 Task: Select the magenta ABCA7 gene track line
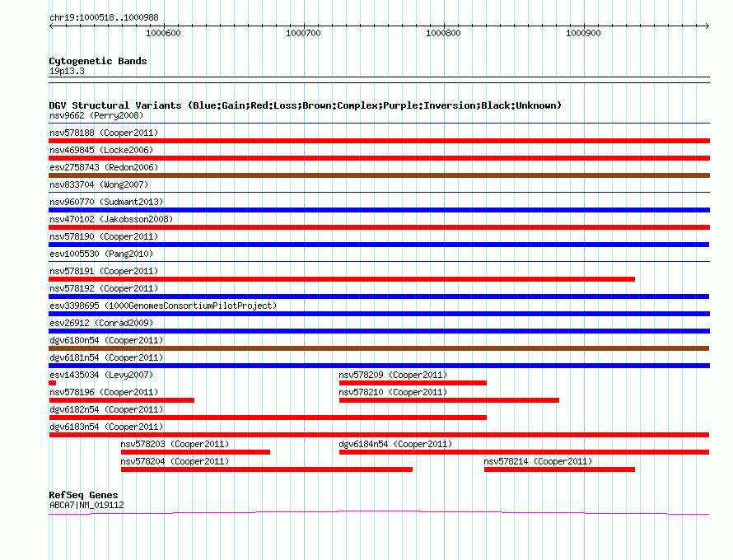pos(379,513)
